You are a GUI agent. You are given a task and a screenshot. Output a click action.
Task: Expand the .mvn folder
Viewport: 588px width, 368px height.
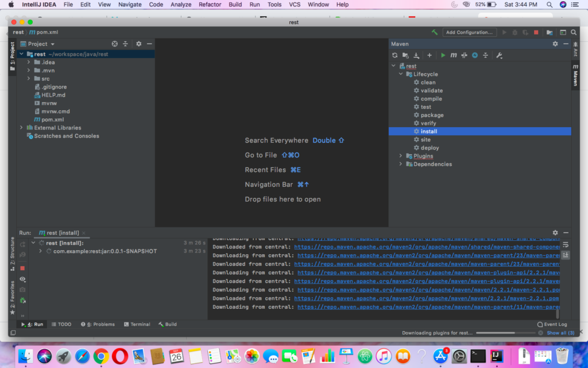29,70
